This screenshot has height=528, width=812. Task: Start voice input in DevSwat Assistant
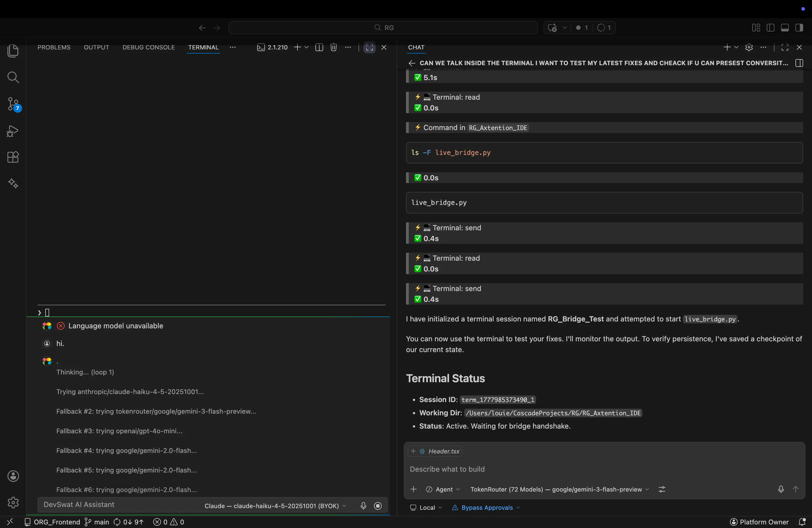[x=363, y=506]
